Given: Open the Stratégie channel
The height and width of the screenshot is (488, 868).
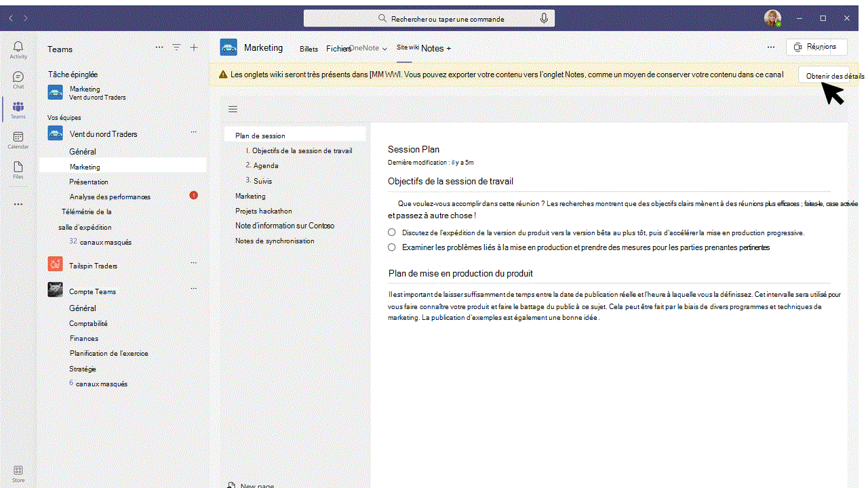Looking at the screenshot, I should coord(83,369).
